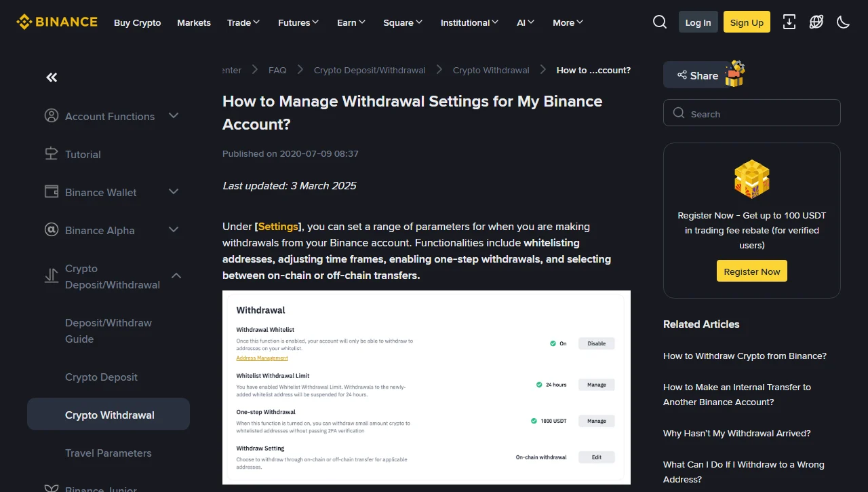Navigate to FAQ breadcrumb
The width and height of the screenshot is (868, 492).
tap(277, 70)
